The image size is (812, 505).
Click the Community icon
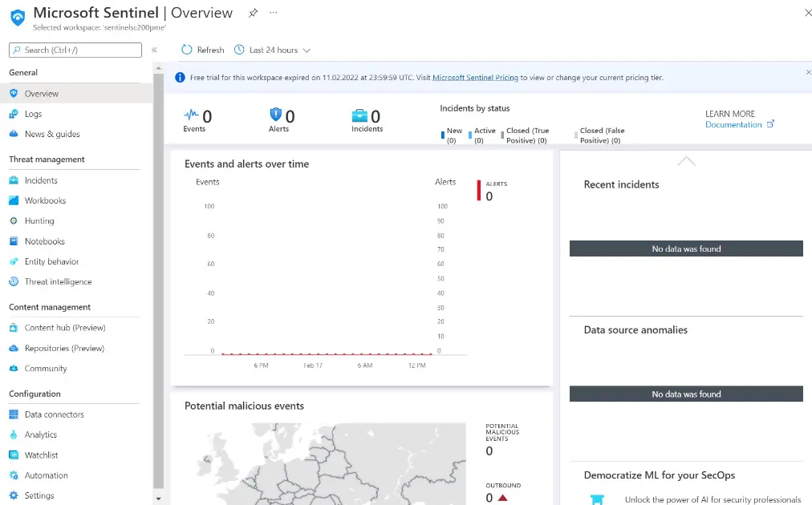(14, 369)
